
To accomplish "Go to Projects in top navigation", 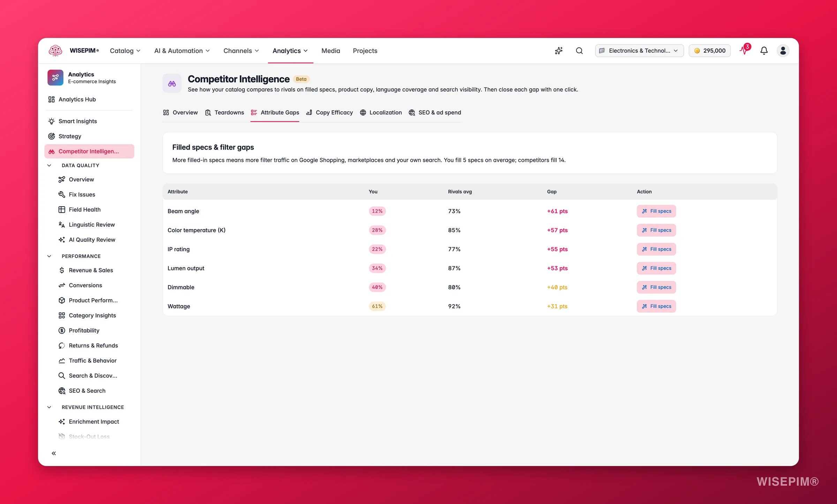I will click(x=365, y=51).
